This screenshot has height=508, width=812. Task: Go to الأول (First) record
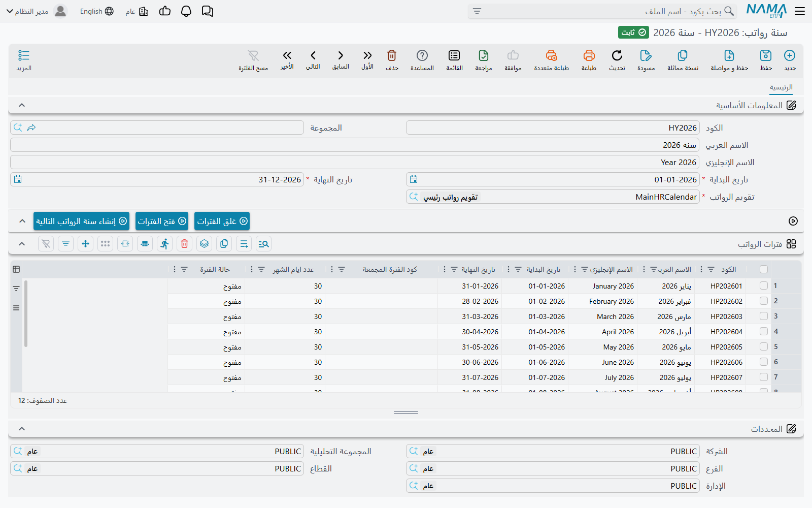(x=367, y=55)
